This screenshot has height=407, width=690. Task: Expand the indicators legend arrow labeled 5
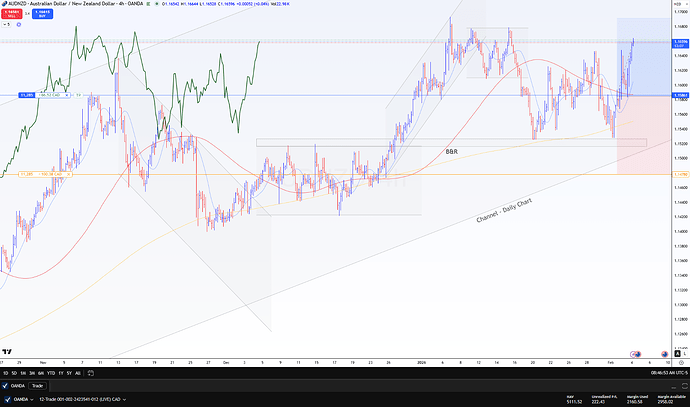(x=6, y=25)
